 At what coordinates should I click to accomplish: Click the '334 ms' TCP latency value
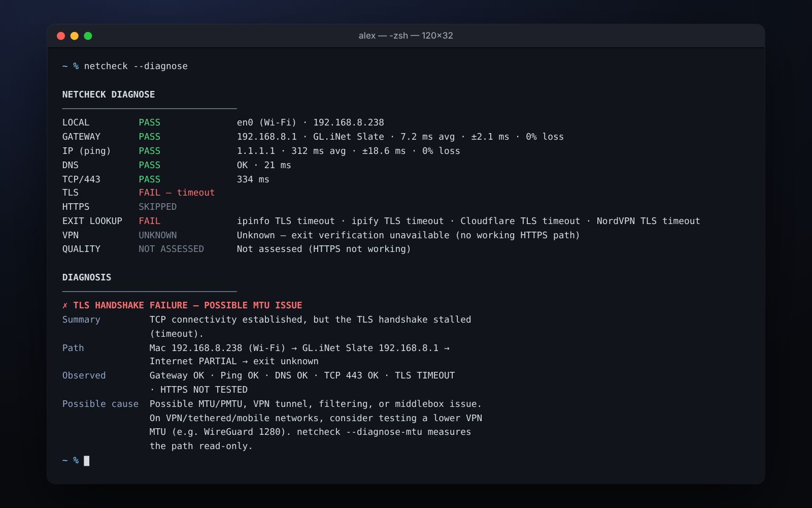tap(253, 179)
